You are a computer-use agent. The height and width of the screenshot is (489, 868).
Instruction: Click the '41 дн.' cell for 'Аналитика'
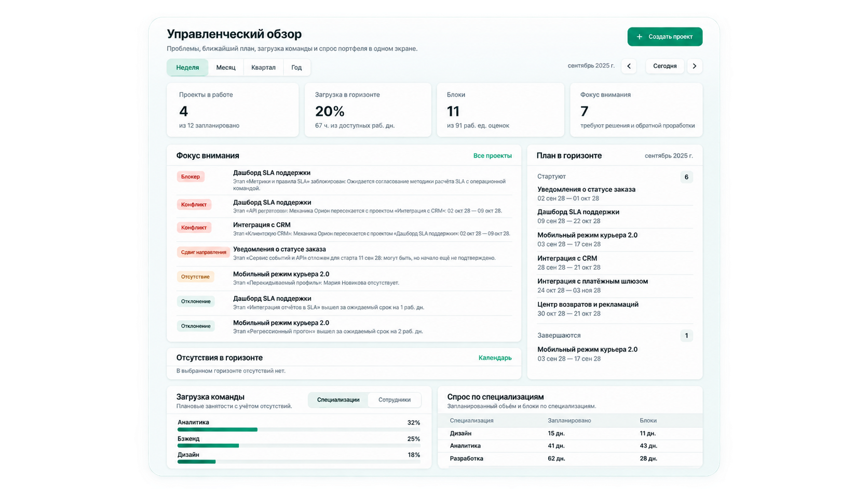tap(556, 446)
